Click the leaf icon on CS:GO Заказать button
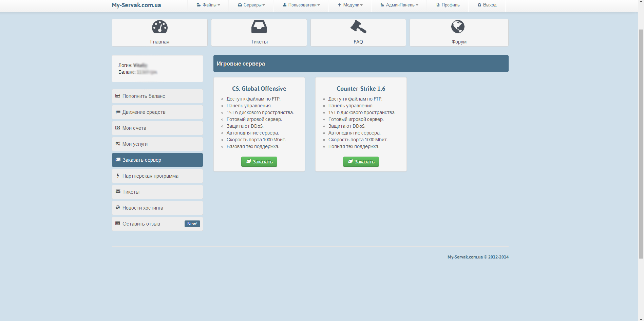 [x=248, y=161]
